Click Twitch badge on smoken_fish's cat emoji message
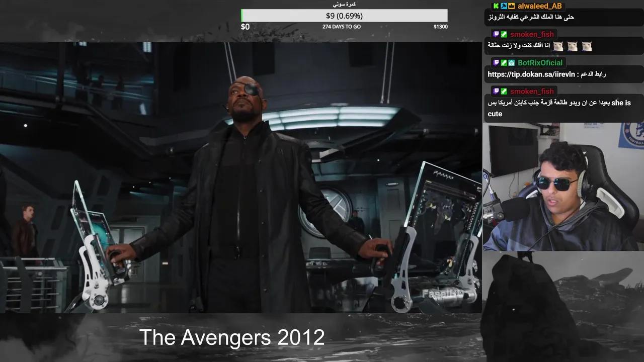The image size is (644, 362). pos(496,35)
